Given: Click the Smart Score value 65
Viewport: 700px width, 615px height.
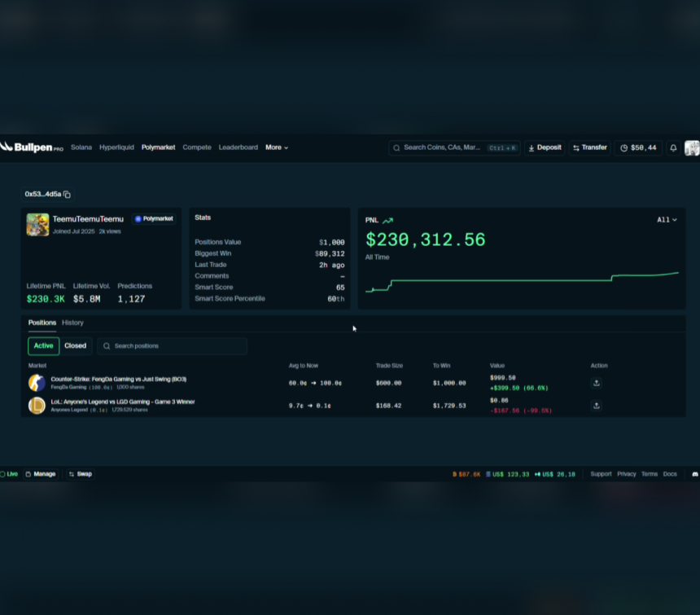Looking at the screenshot, I should (x=340, y=288).
